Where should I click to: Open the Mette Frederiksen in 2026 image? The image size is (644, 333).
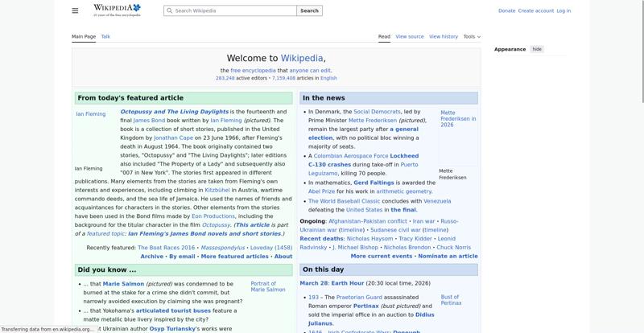(x=457, y=119)
